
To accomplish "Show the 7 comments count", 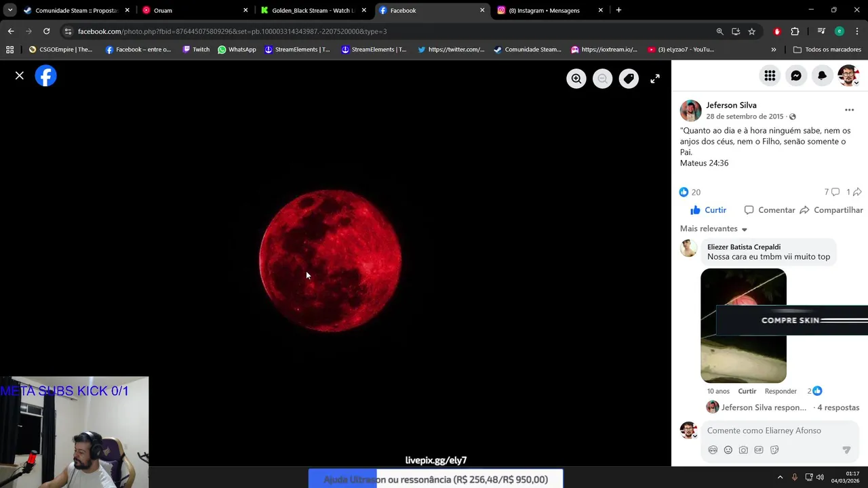I will (x=832, y=192).
